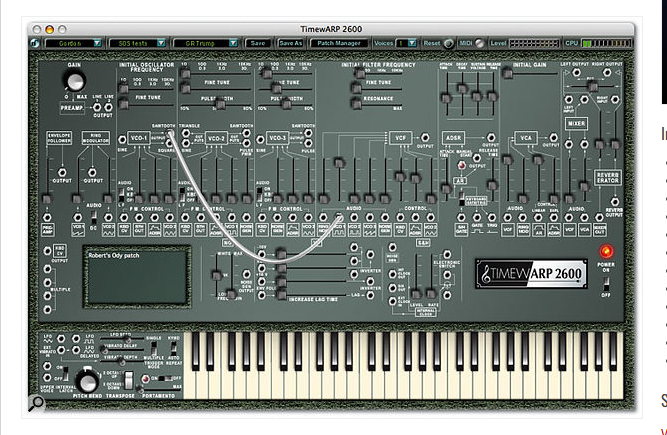Click the Ring Modulator output jack

tap(92, 172)
